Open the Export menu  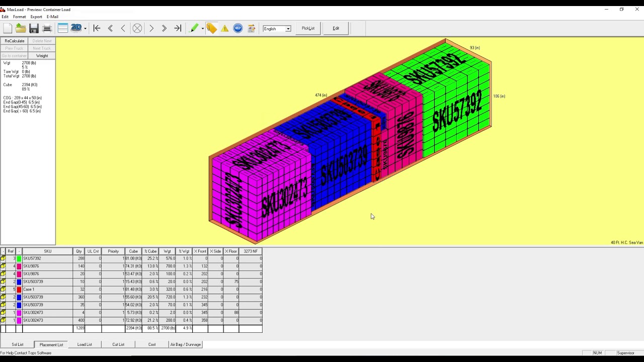click(36, 17)
